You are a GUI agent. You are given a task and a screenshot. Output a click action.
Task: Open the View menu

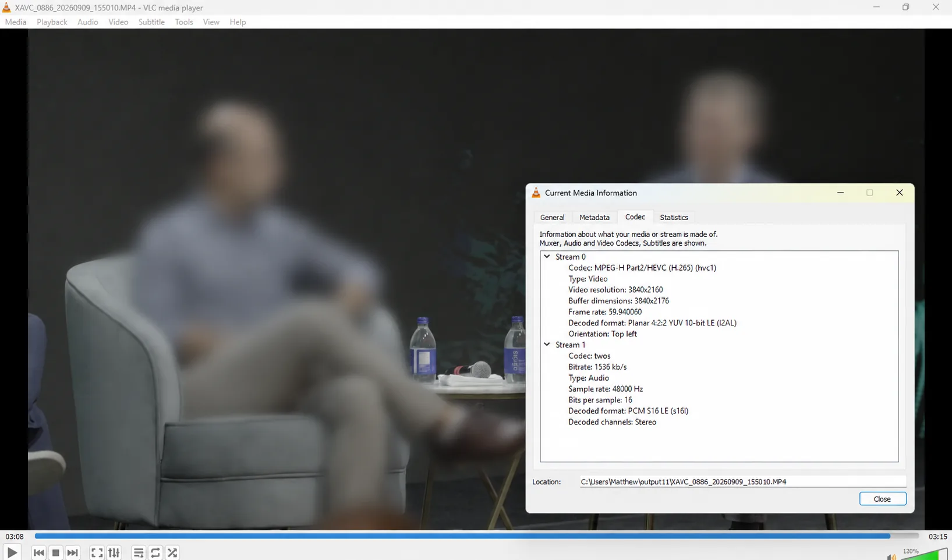[x=211, y=22]
